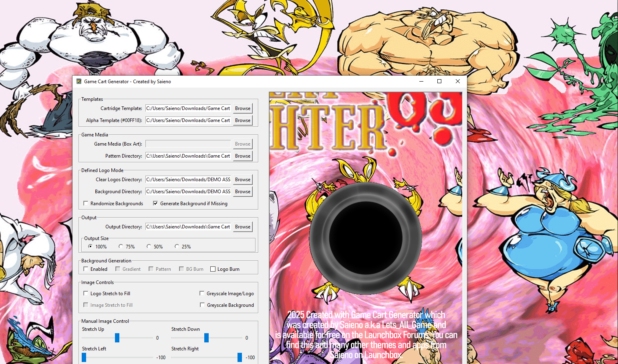Click the cartridge preview image

pos(366,228)
